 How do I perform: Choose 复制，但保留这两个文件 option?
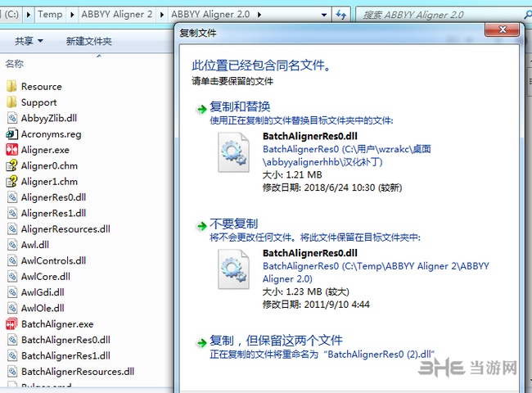point(276,341)
